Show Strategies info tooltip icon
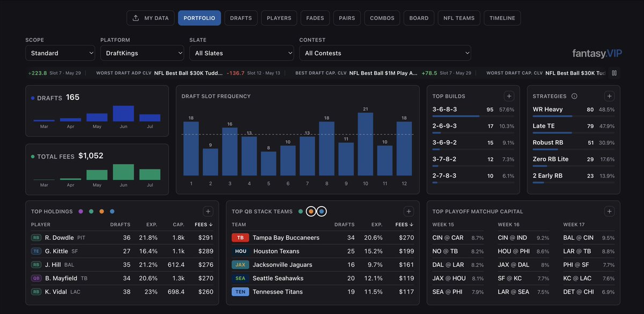 (574, 96)
